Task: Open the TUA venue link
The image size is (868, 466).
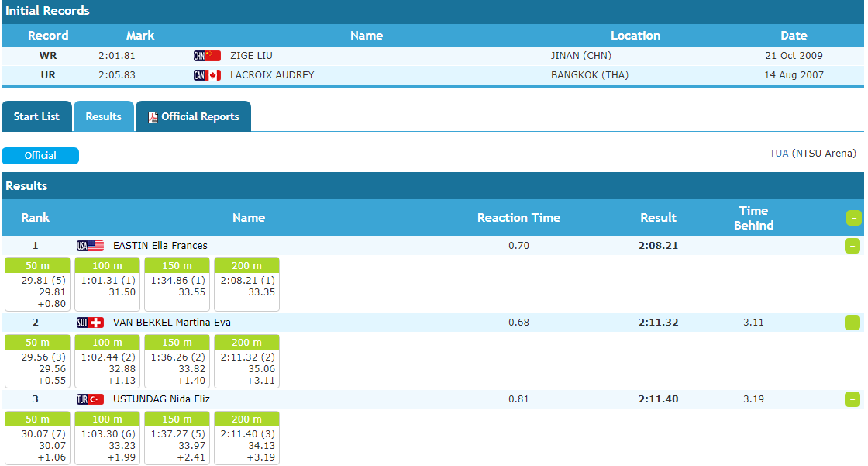Action: [778, 154]
